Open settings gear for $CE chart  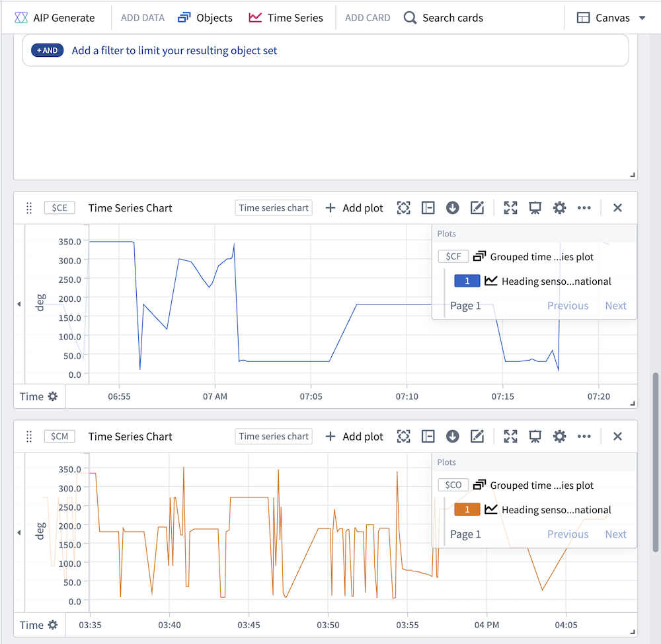(x=559, y=207)
